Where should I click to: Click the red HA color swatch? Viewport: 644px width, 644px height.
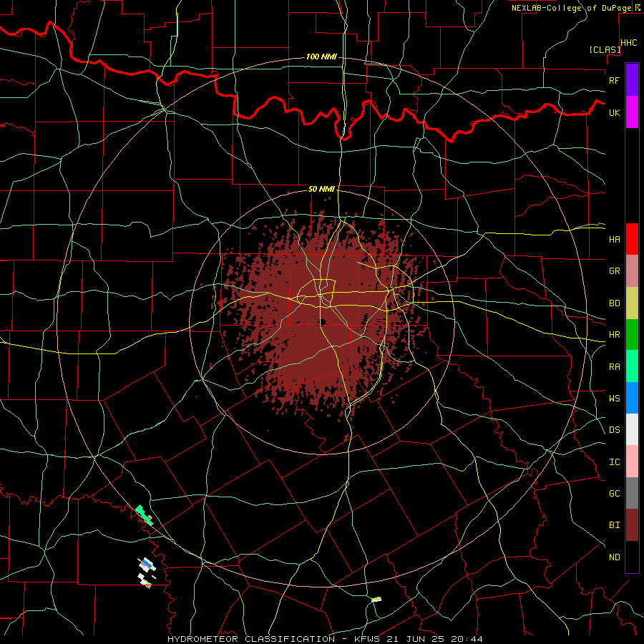coord(632,239)
